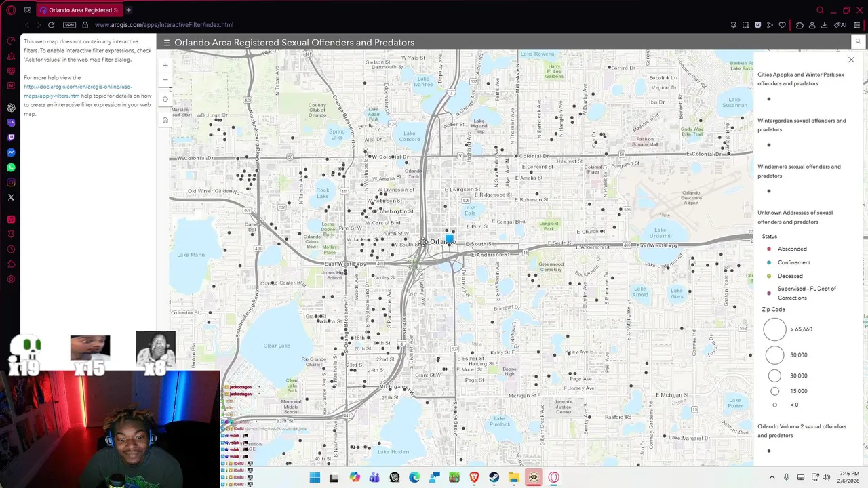Open the hamburger menu beside the map title
This screenshot has height=488, width=868.
click(x=166, y=43)
